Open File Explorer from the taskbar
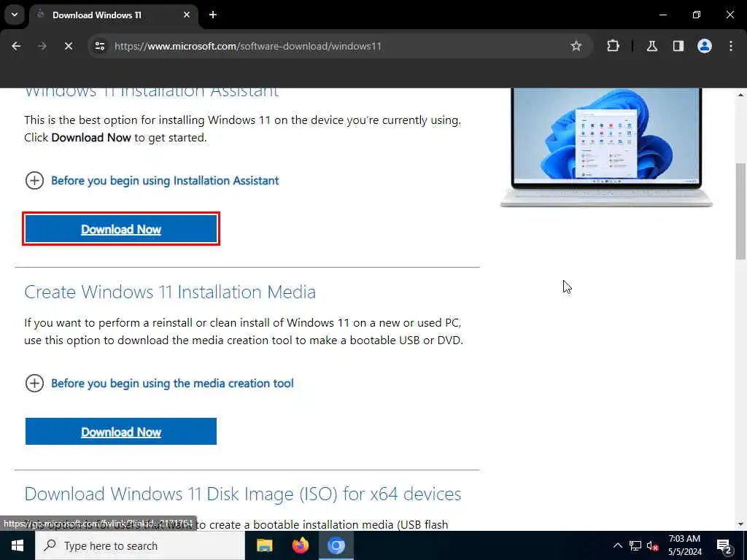The image size is (747, 560). pyautogui.click(x=264, y=545)
